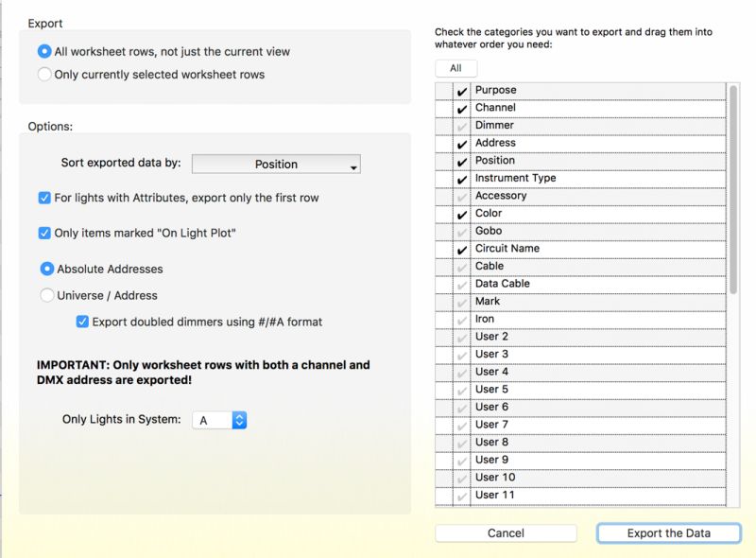Uncheck the Position category checkmark
Screen dimensions: 756x558
462,161
